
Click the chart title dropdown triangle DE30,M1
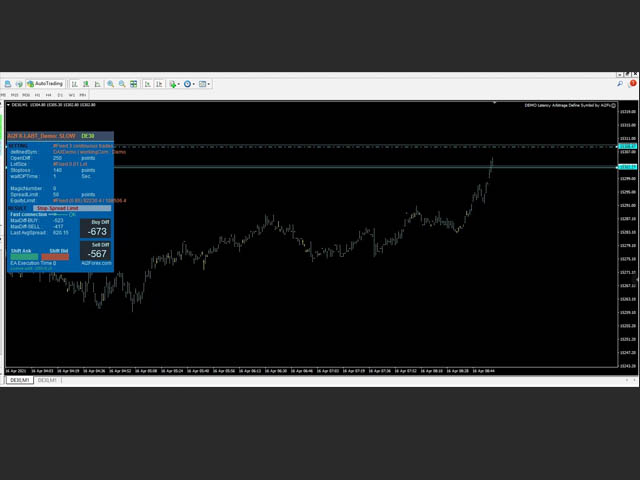(8, 105)
